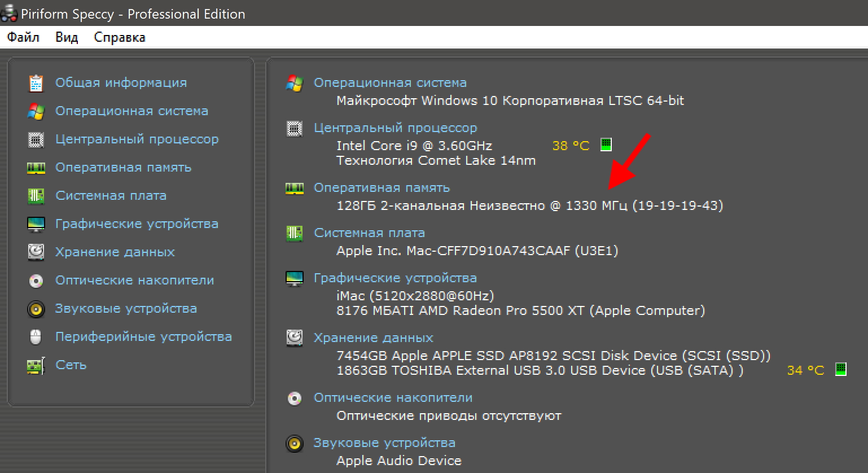Click the Операционная система sidebar Windows flag icon
Viewport: 868px width, 473px height.
point(36,111)
